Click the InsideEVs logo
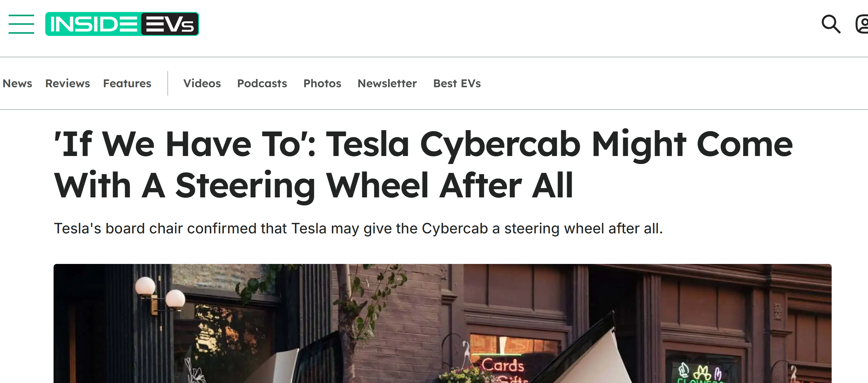 [x=122, y=24]
